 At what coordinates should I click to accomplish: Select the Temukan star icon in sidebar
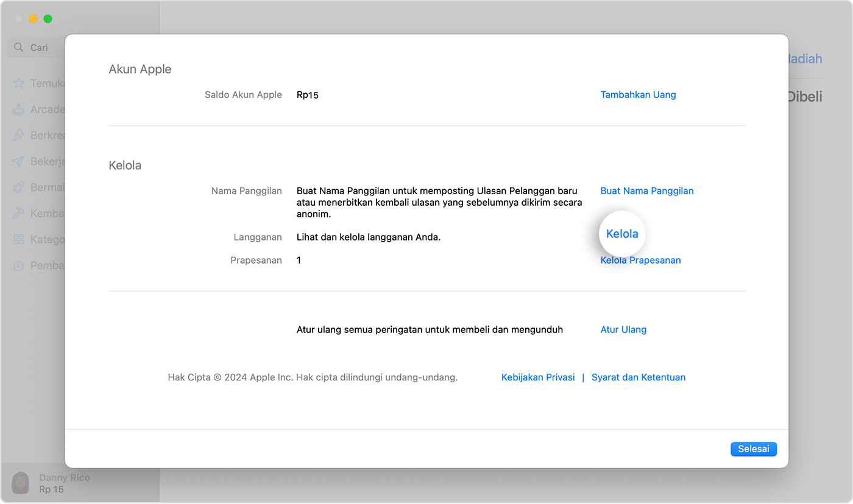pos(19,83)
